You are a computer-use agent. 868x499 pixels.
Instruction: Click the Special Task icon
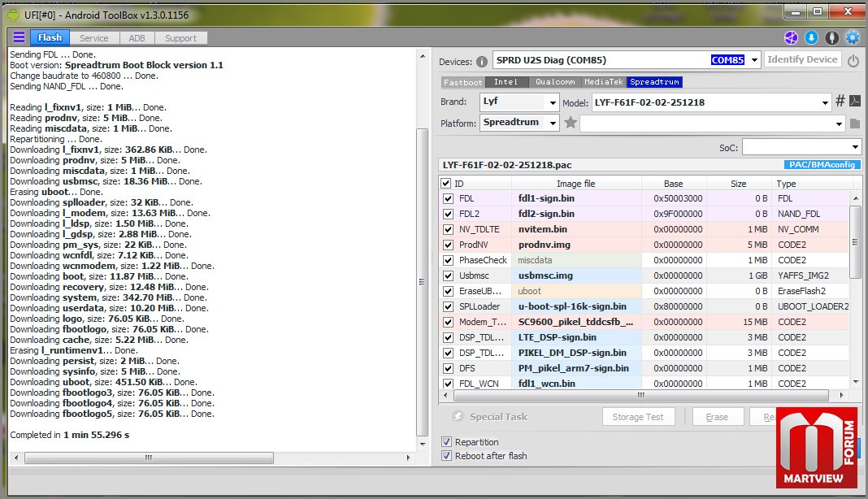point(458,416)
